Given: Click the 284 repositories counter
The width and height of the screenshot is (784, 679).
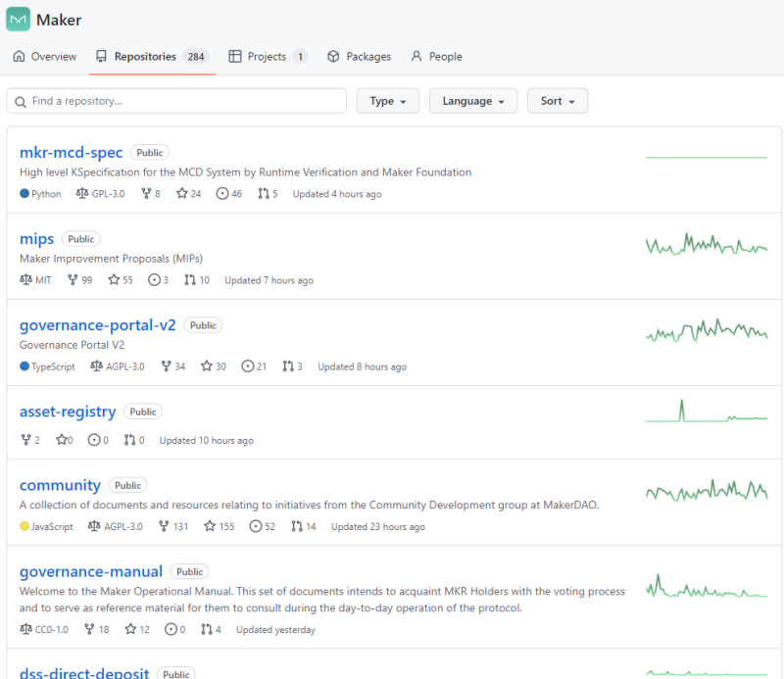Looking at the screenshot, I should click(196, 57).
